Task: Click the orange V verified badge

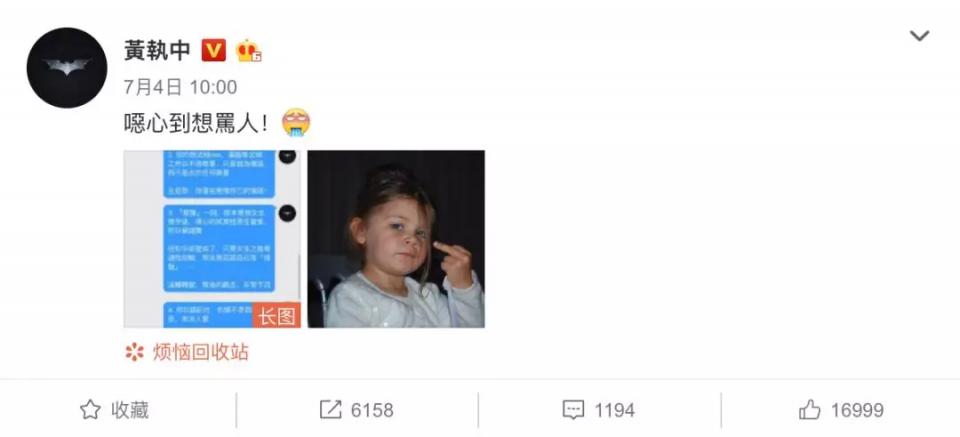Action: (214, 50)
